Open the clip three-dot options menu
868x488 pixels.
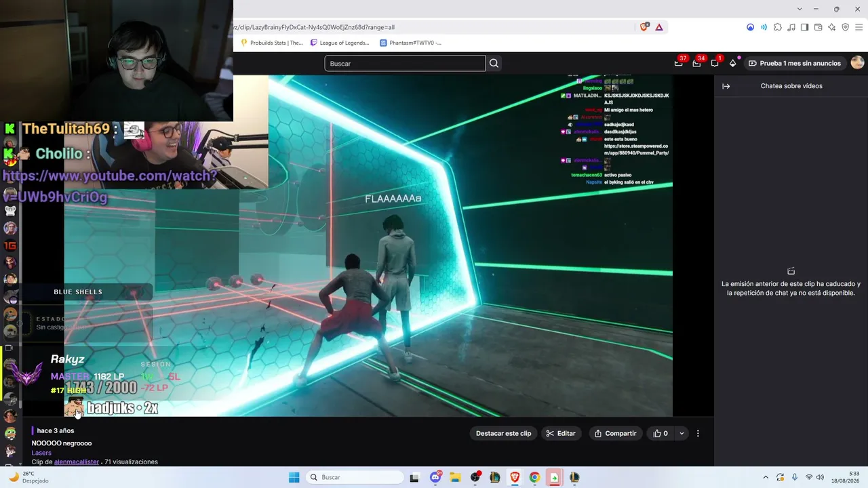click(x=698, y=434)
